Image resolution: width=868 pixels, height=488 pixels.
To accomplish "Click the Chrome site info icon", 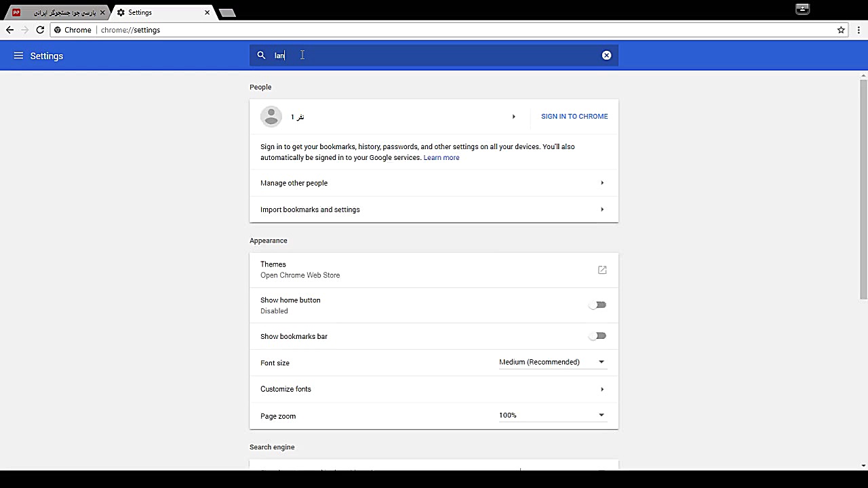I will [58, 30].
